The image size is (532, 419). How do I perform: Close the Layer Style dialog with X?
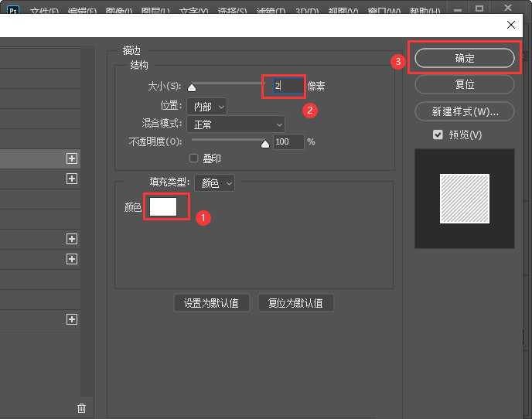511,25
